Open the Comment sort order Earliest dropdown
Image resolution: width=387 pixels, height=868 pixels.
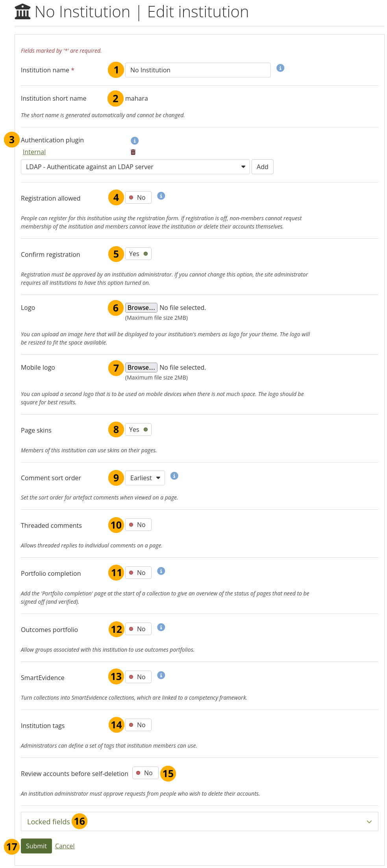145,478
